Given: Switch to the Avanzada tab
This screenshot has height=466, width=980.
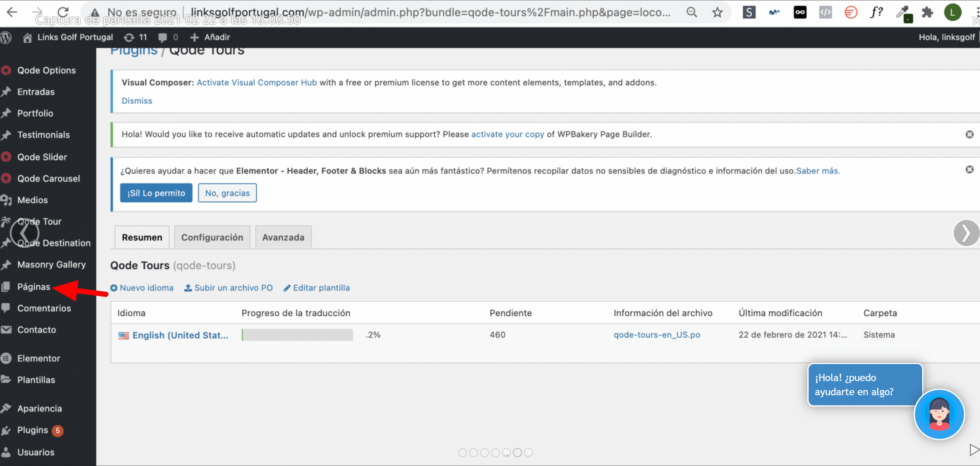Looking at the screenshot, I should pyautogui.click(x=284, y=237).
